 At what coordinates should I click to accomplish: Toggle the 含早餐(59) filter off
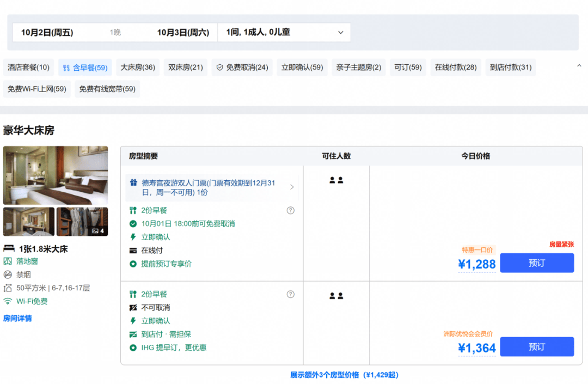85,68
